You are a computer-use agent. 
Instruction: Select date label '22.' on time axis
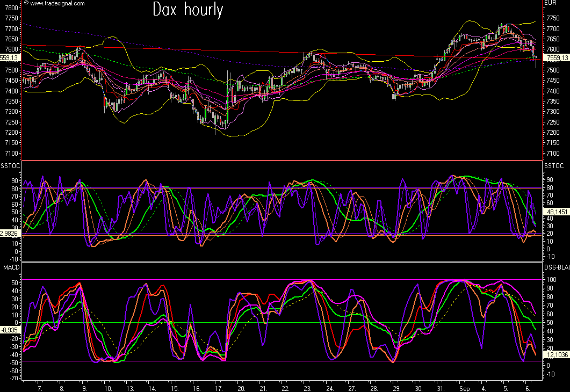point(285,389)
